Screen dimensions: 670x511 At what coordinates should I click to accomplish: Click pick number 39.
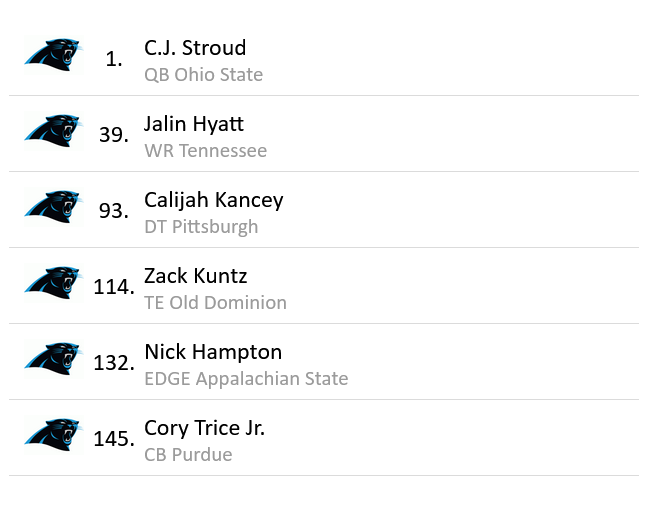[x=113, y=135]
